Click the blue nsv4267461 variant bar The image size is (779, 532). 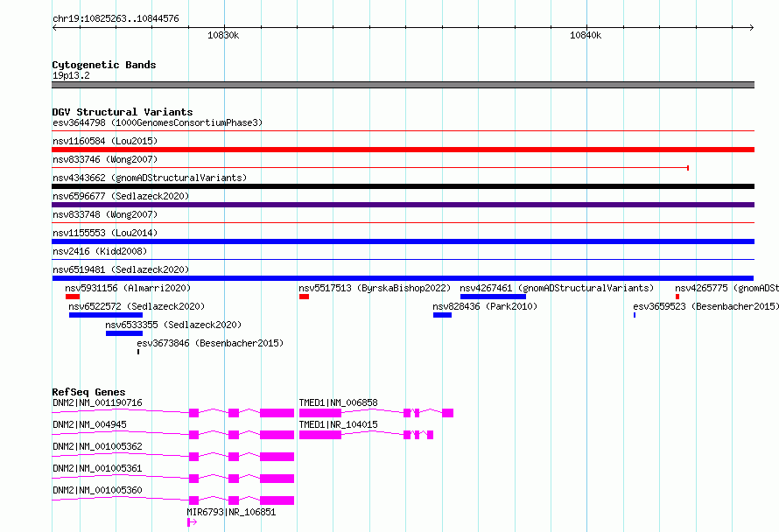coord(493,297)
